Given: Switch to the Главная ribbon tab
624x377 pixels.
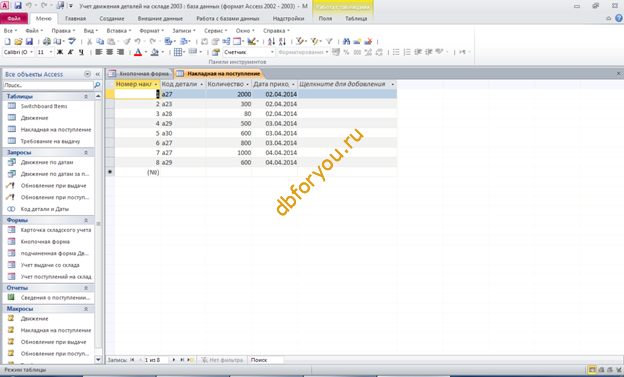Looking at the screenshot, I should [x=76, y=18].
